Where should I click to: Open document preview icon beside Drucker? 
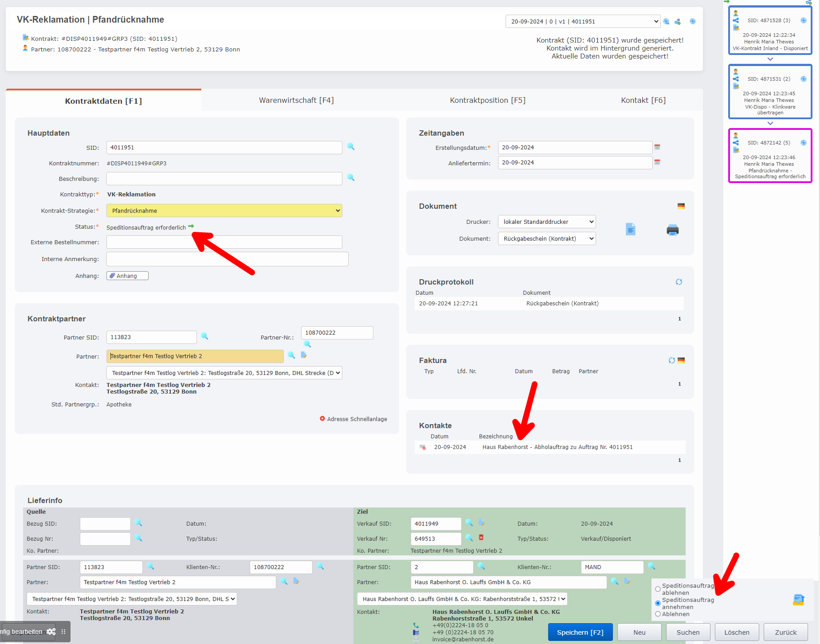630,230
